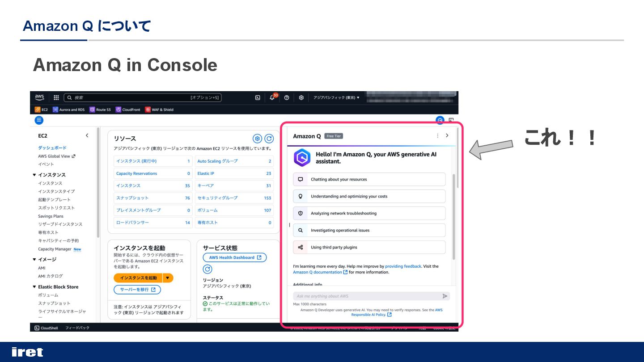The height and width of the screenshot is (362, 644).
Task: Open Aurora and RDS shortcut
Action: click(68, 109)
